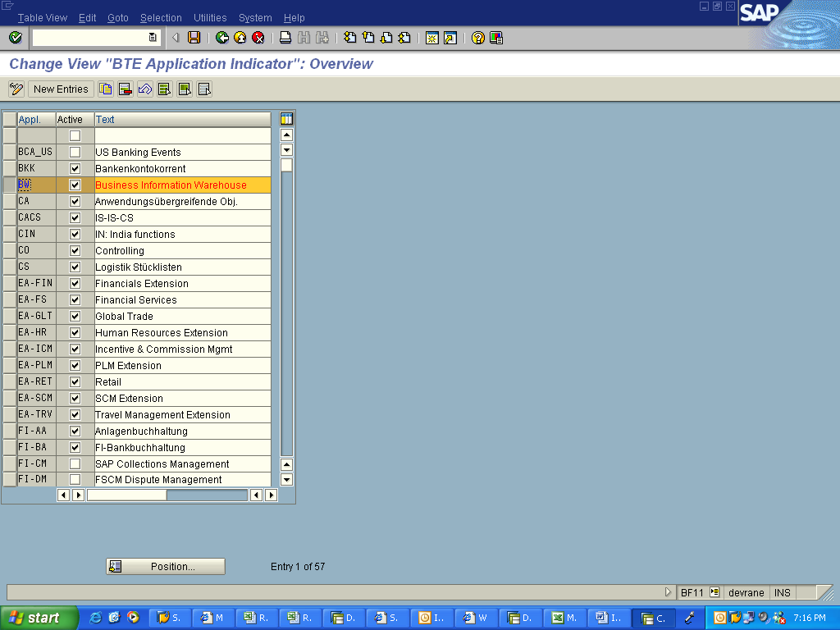Click the Next Page icon

(386, 38)
